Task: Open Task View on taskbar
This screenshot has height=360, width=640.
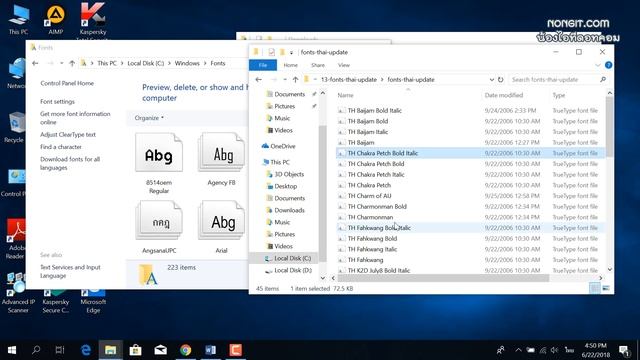Action: point(60,350)
